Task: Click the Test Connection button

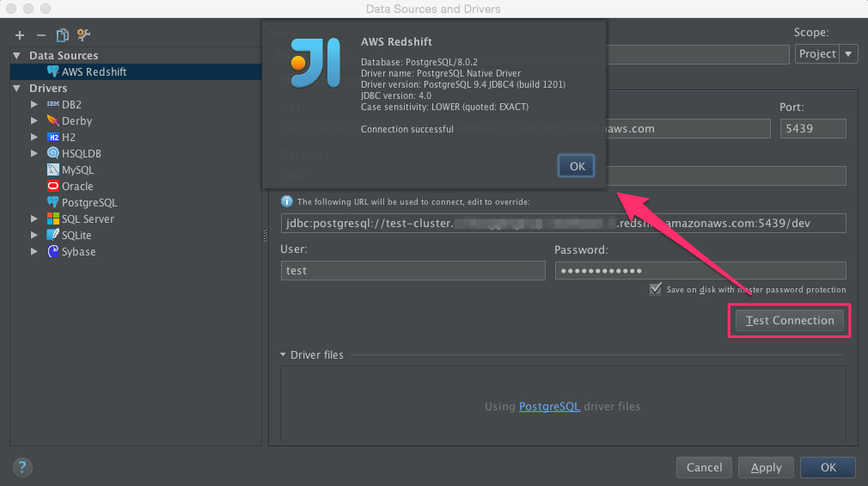Action: pyautogui.click(x=790, y=320)
